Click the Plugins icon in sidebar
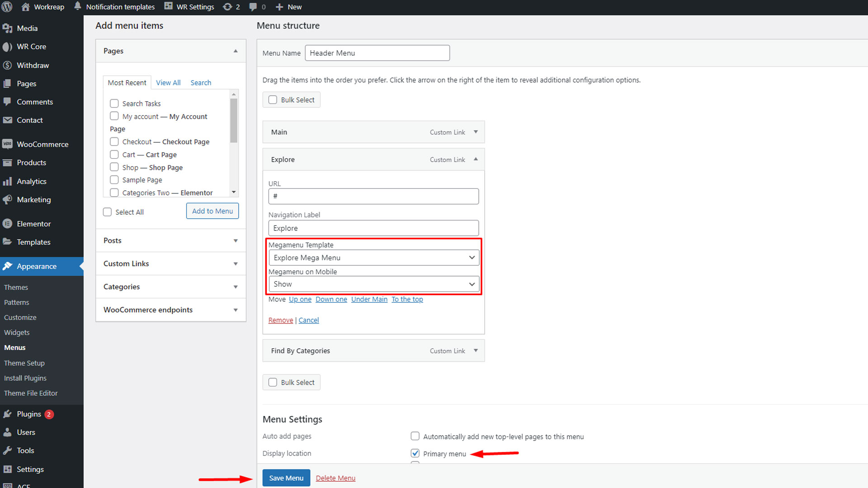Screen dimensions: 868x488 click(x=7, y=414)
